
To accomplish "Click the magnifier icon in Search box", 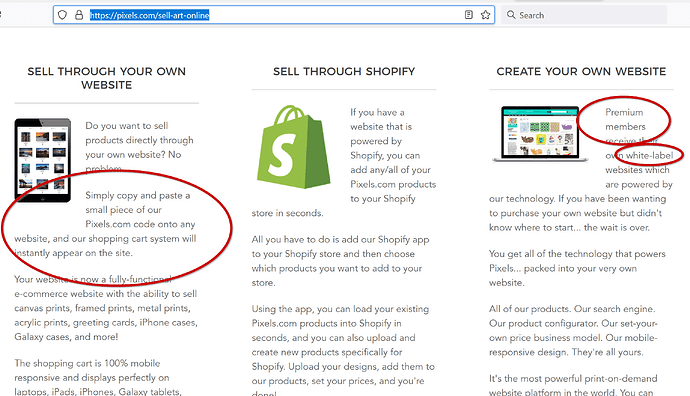I will tap(511, 15).
